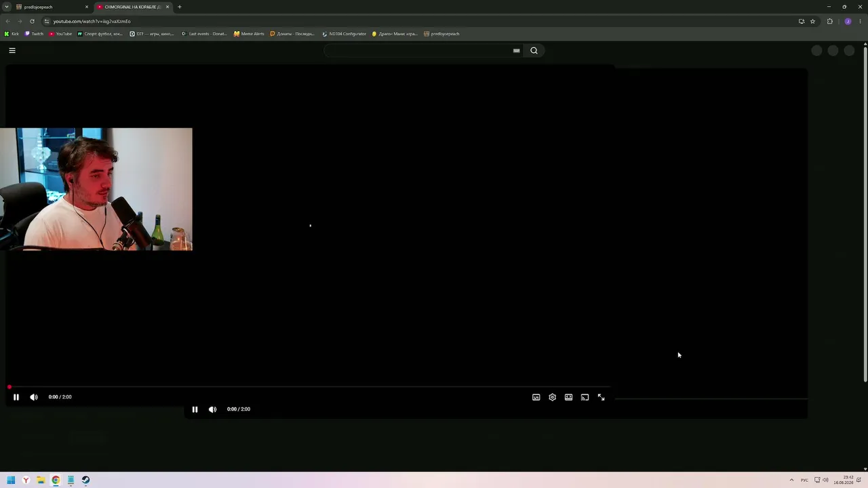This screenshot has width=868, height=488.
Task: Bookmark this page with the star
Action: coord(812,21)
